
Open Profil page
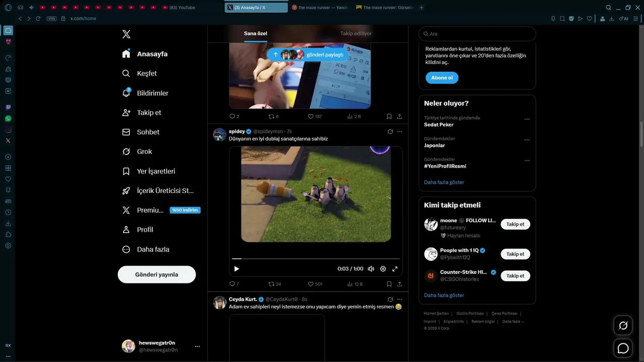[138, 230]
